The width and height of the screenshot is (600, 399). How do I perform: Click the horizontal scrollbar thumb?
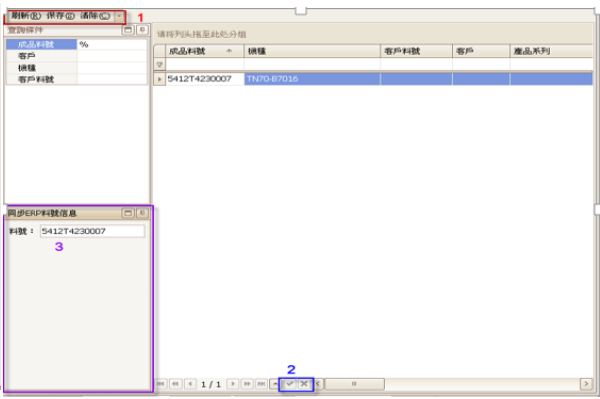pyautogui.click(x=354, y=384)
